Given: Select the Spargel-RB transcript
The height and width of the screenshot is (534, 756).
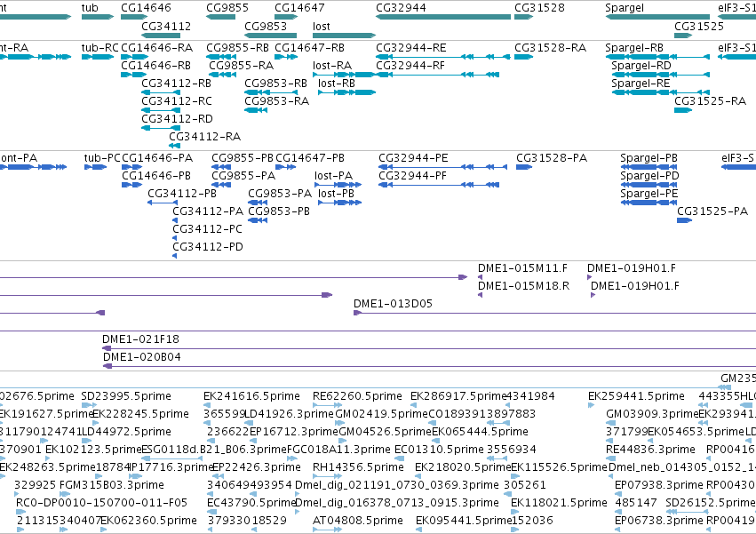Looking at the screenshot, I should [x=634, y=48].
